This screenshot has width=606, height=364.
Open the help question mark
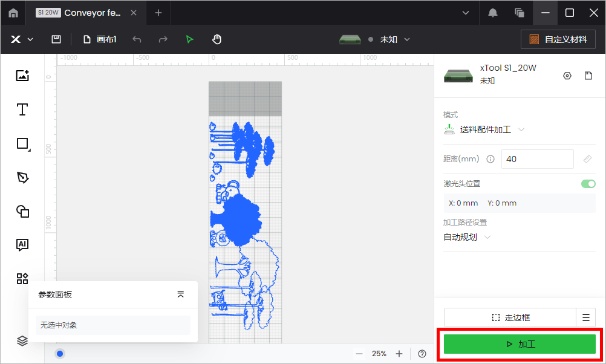coord(422,354)
